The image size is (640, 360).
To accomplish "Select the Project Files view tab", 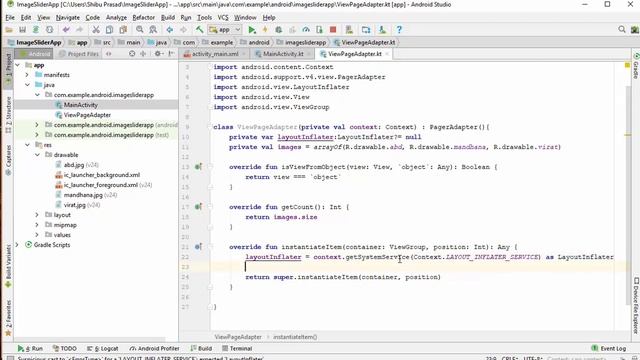I will (79, 54).
